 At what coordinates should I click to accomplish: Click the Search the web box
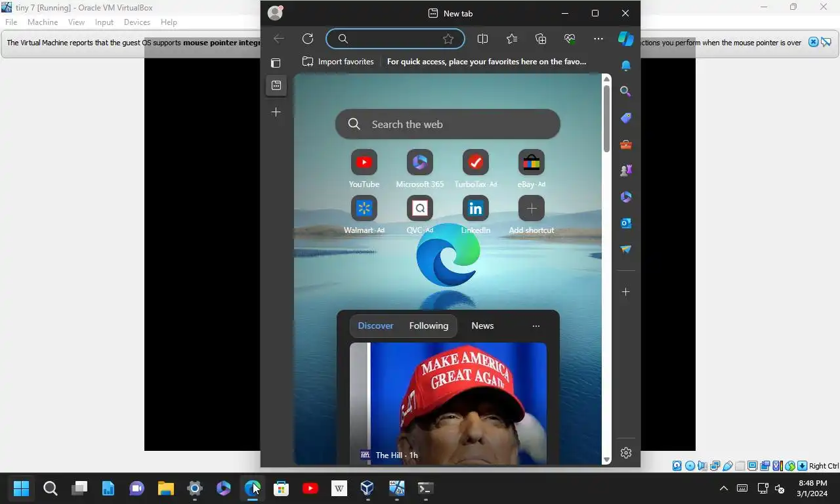[448, 124]
